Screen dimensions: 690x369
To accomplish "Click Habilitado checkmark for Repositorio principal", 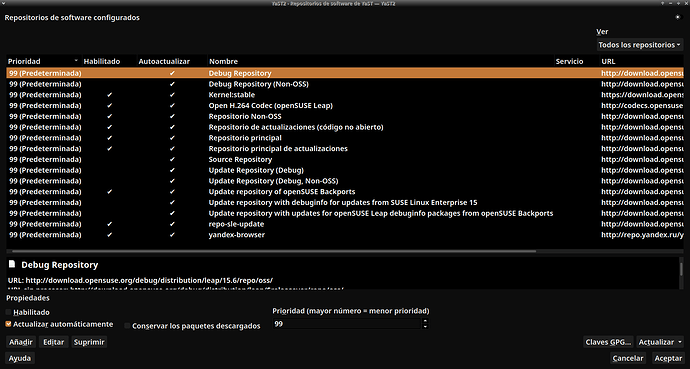I will [110, 138].
